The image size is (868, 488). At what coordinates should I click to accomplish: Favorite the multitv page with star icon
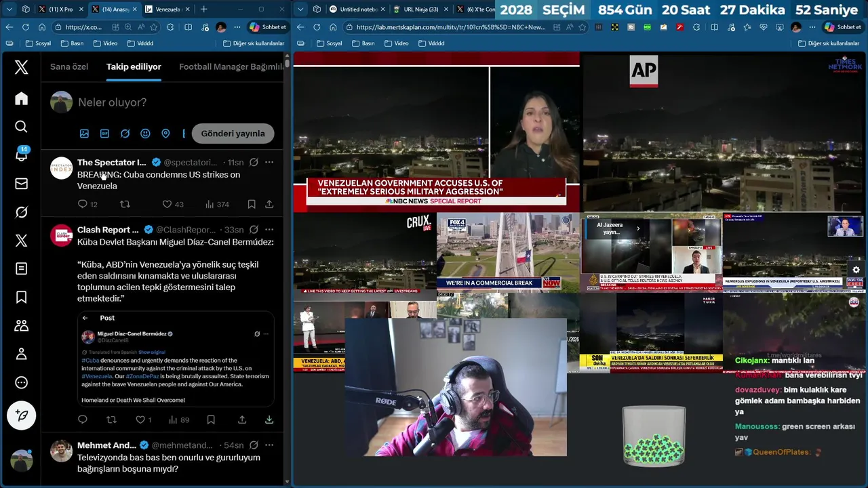[582, 27]
